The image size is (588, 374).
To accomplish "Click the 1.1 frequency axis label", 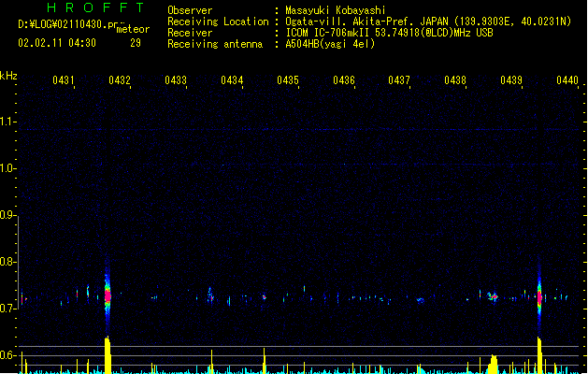I will (x=7, y=122).
